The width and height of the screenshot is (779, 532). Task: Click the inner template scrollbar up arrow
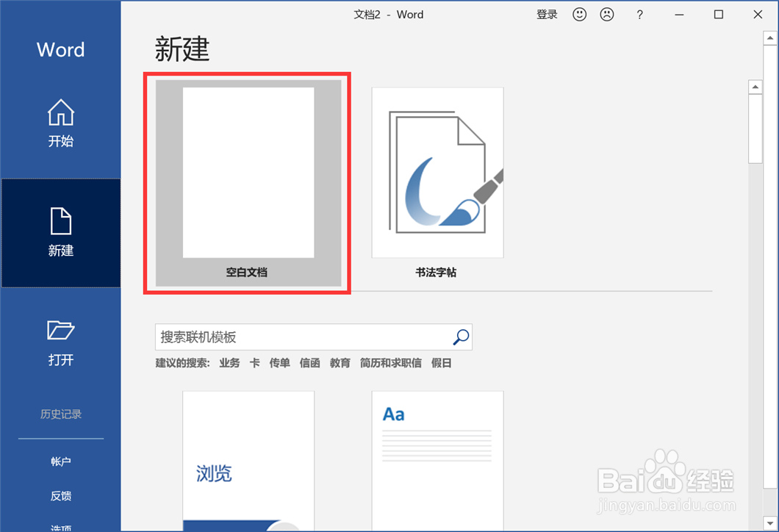[755, 87]
